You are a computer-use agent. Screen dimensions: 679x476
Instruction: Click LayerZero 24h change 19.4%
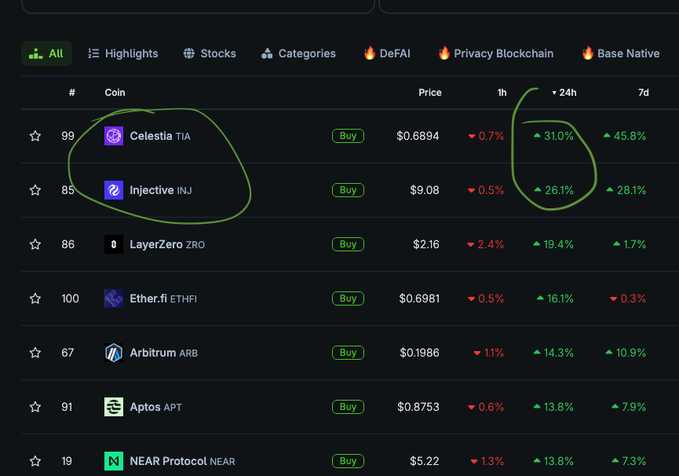click(x=553, y=244)
